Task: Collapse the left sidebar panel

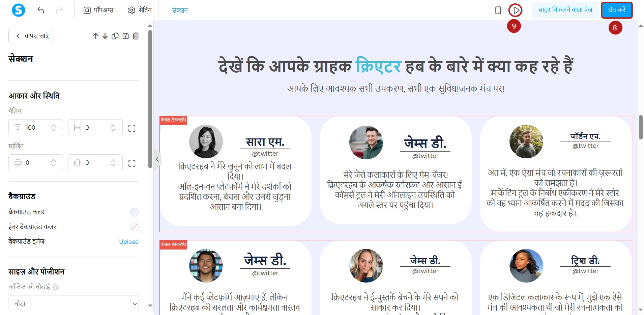Action: coord(157,159)
